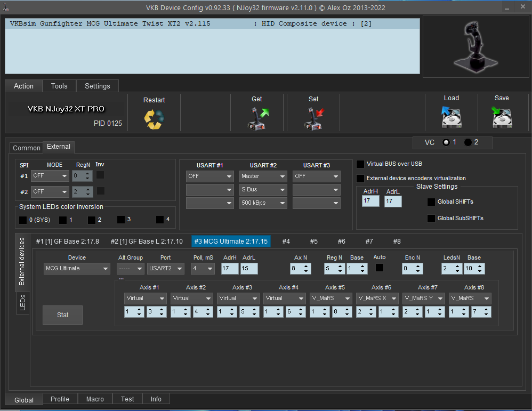Open Axis #1 type dropdown
Screen dimensions: 532x411
coord(145,299)
